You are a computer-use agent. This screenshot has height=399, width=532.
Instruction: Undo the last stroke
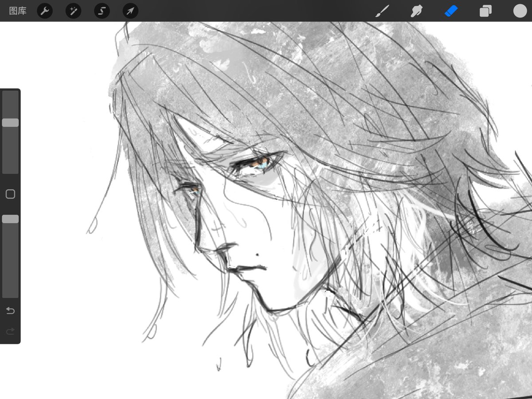[x=10, y=311]
